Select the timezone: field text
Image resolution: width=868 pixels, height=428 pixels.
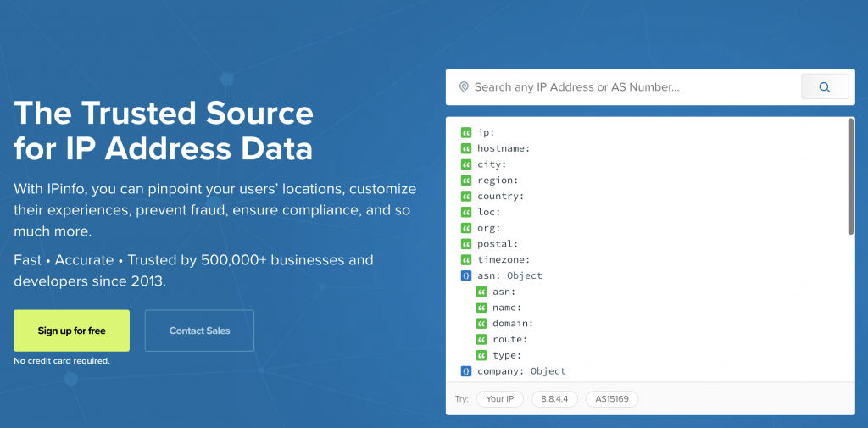(x=504, y=259)
